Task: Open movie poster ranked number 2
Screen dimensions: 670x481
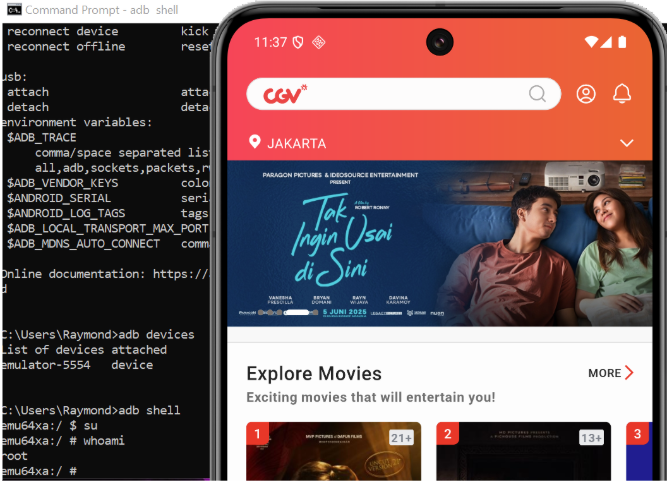Action: coord(523,451)
